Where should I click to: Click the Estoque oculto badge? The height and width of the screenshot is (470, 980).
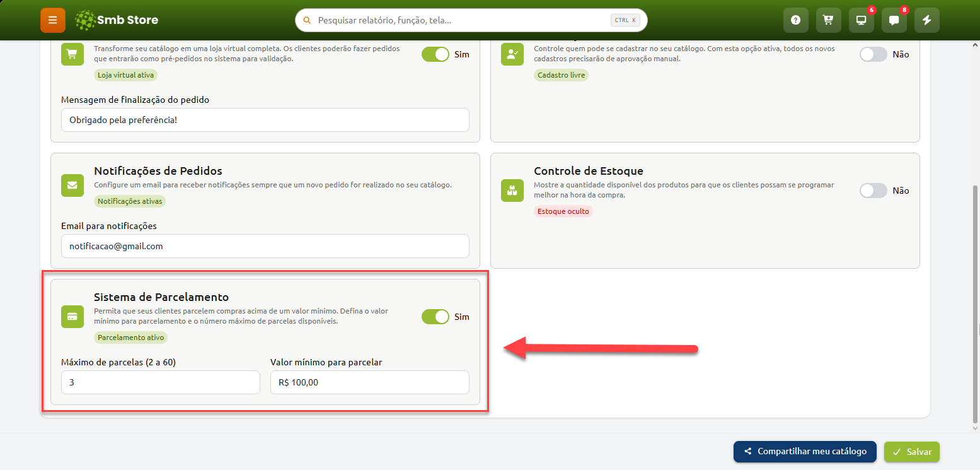(x=563, y=211)
